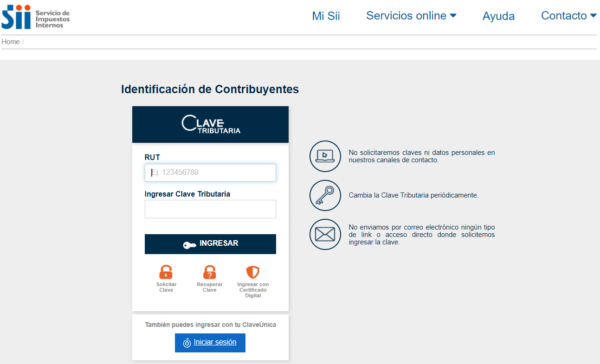The height and width of the screenshot is (364, 600).
Task: Click the text 'También puedes ingresar con tu ClaveÚnica'
Action: pos(210,325)
